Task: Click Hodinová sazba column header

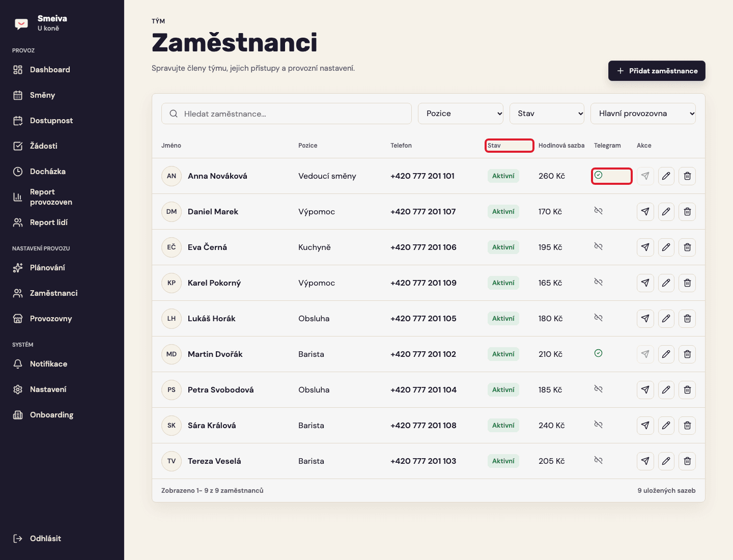Action: coord(561,146)
